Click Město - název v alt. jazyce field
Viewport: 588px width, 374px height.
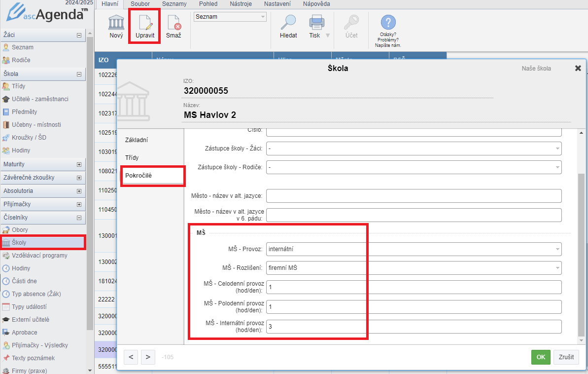point(414,196)
